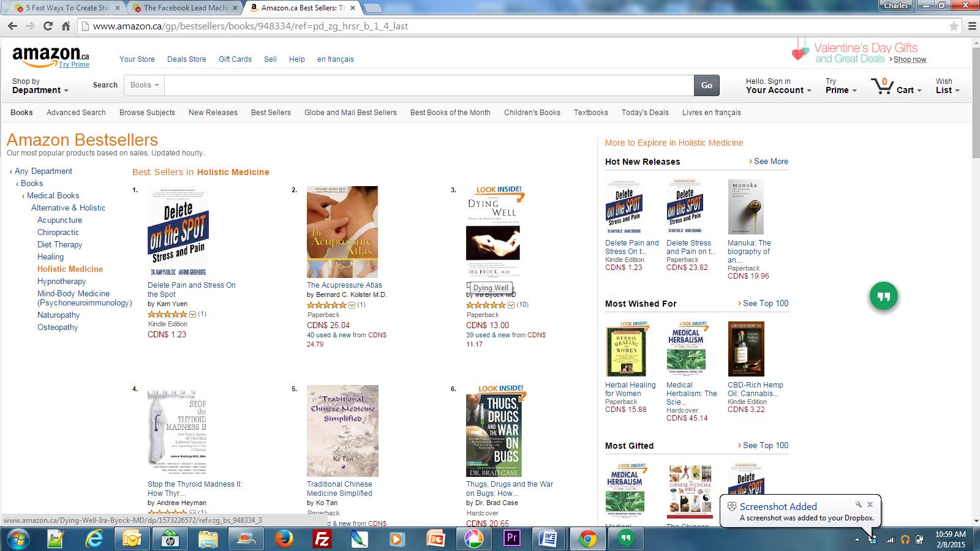Bookmark this page with star icon
Viewport: 980px width, 551px height.
click(x=954, y=26)
